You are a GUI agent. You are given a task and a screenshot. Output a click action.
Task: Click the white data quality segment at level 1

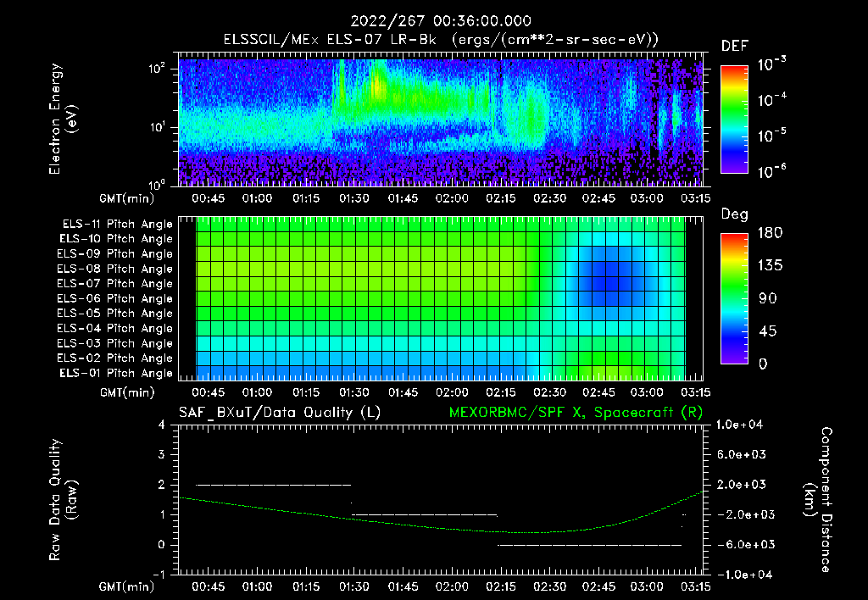(425, 514)
